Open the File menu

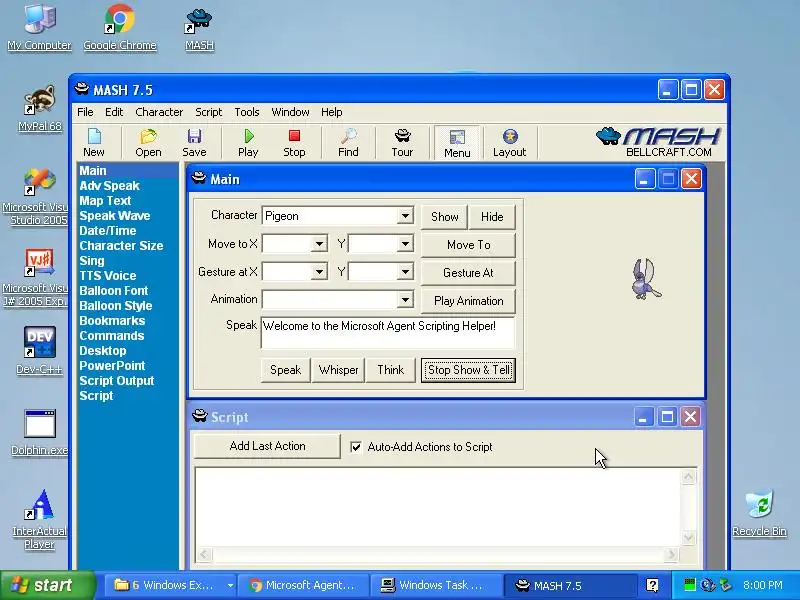point(85,112)
